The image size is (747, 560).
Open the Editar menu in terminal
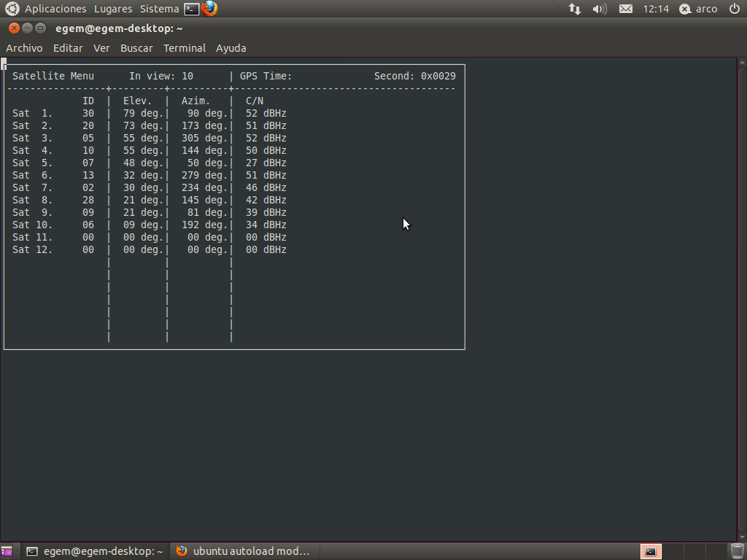click(68, 48)
